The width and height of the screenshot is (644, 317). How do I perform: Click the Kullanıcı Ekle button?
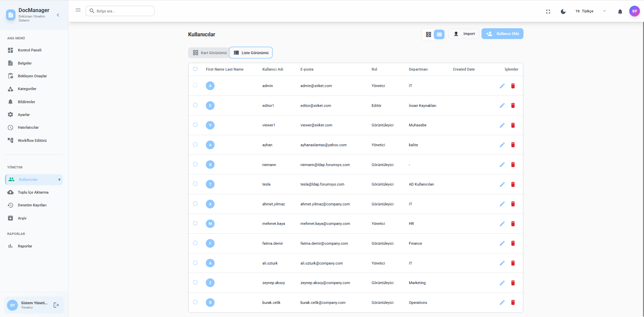(x=502, y=34)
